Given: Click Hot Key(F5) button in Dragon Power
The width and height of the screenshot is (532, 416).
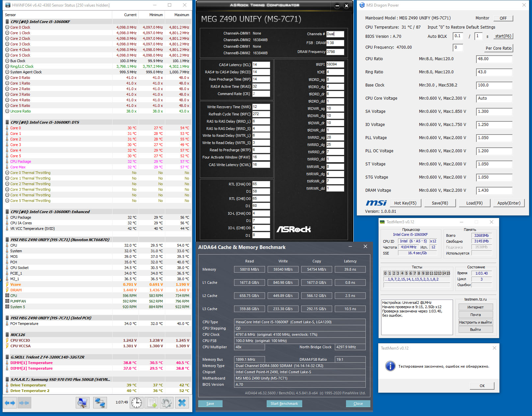Looking at the screenshot, I should click(x=405, y=203).
